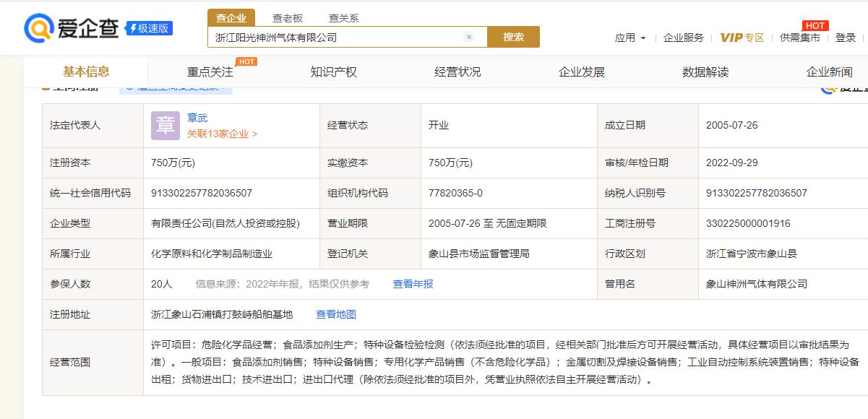Click the 注册资本 value 750万(元)

[x=173, y=163]
